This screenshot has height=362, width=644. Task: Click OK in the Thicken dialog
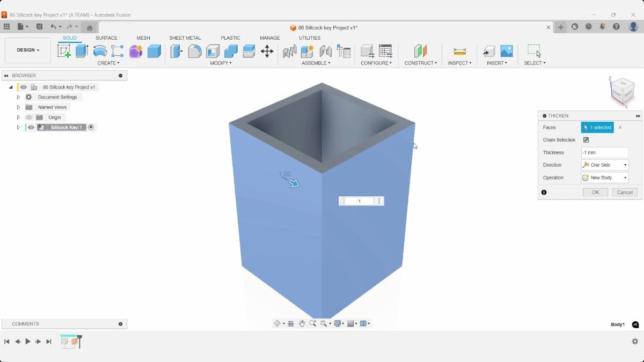[x=596, y=192]
